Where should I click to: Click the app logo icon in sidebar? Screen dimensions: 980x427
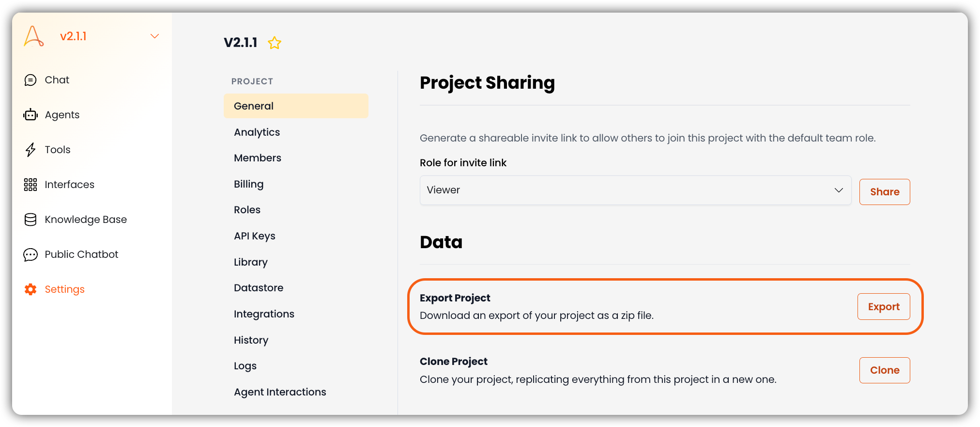click(34, 36)
